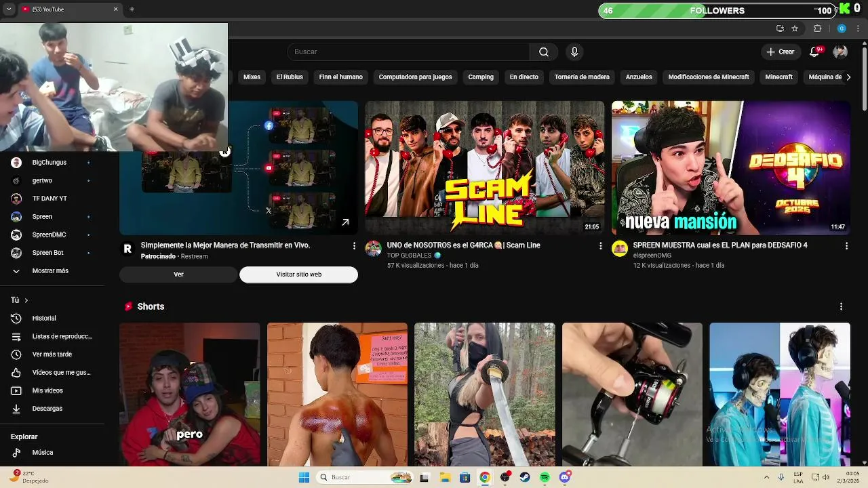The height and width of the screenshot is (488, 868).
Task: Open options for the Restream ad
Action: tap(354, 246)
